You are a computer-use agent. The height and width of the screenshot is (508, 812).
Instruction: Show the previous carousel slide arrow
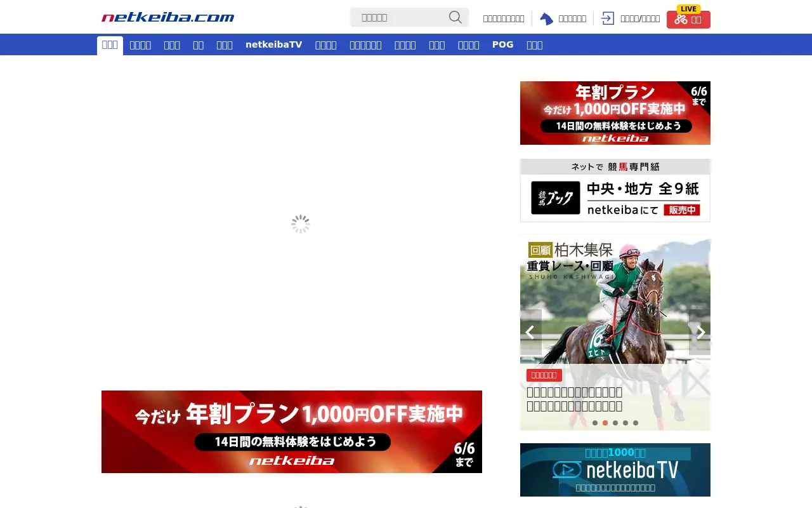tap(530, 332)
